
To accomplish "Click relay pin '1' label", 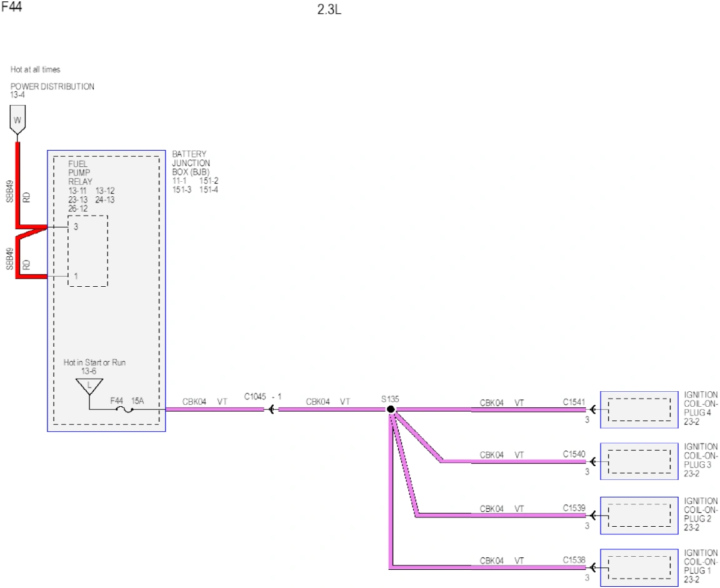I will click(76, 276).
